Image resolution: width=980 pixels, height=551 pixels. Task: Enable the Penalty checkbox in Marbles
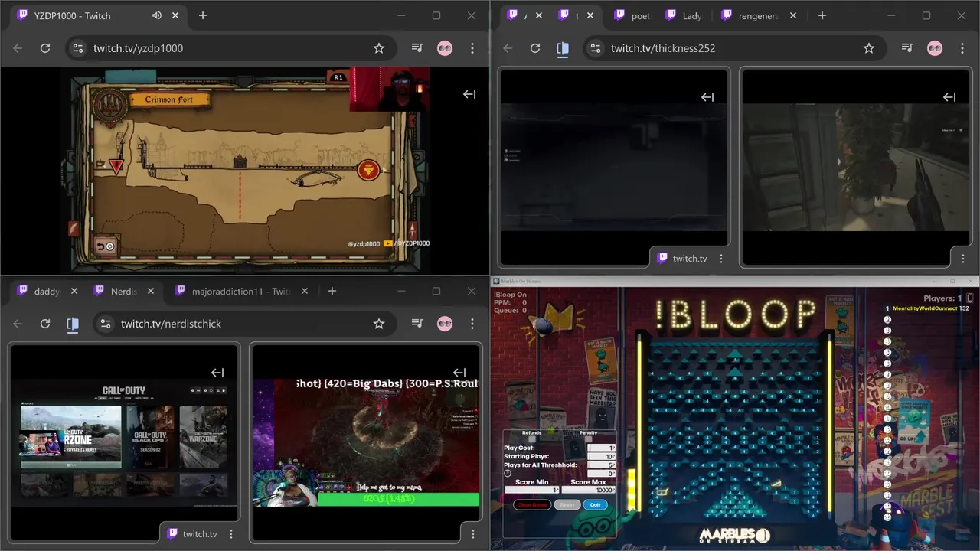(x=588, y=440)
